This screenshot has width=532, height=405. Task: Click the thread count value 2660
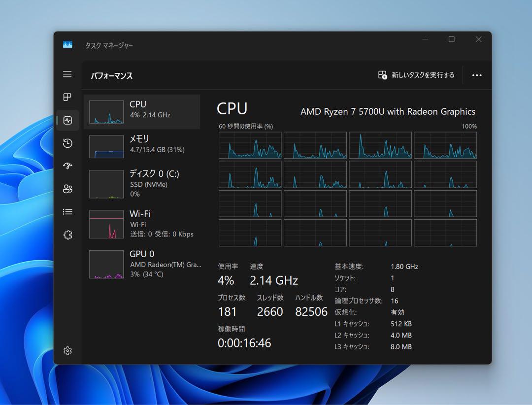click(x=270, y=312)
